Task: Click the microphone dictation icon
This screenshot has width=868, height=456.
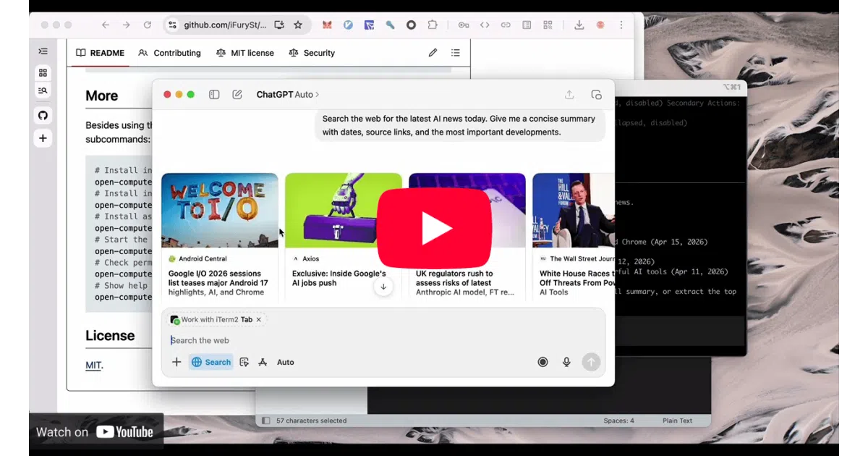Action: click(566, 362)
